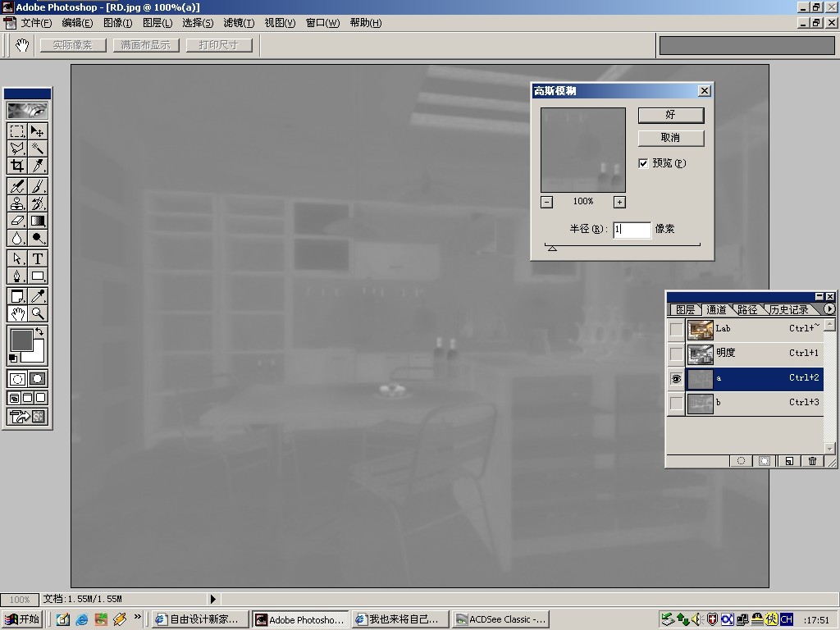Hide the a channel eye icon
This screenshot has width=840, height=630.
pyautogui.click(x=676, y=379)
